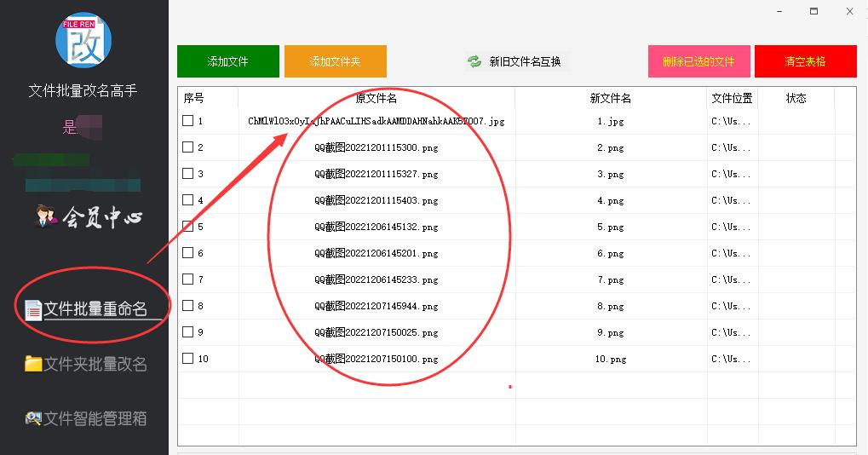The height and width of the screenshot is (455, 868).
Task: Maximize the application window
Action: pyautogui.click(x=813, y=11)
